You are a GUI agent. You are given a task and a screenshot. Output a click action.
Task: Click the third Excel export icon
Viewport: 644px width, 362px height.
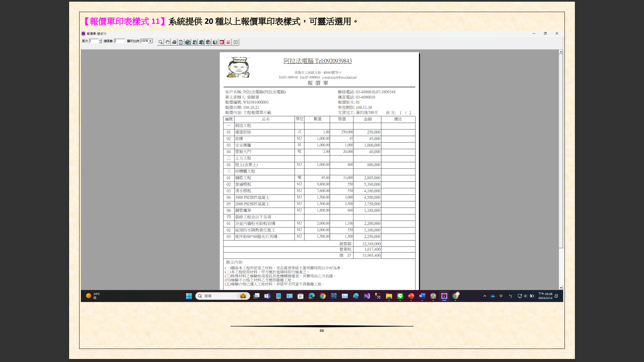pyautogui.click(x=201, y=42)
